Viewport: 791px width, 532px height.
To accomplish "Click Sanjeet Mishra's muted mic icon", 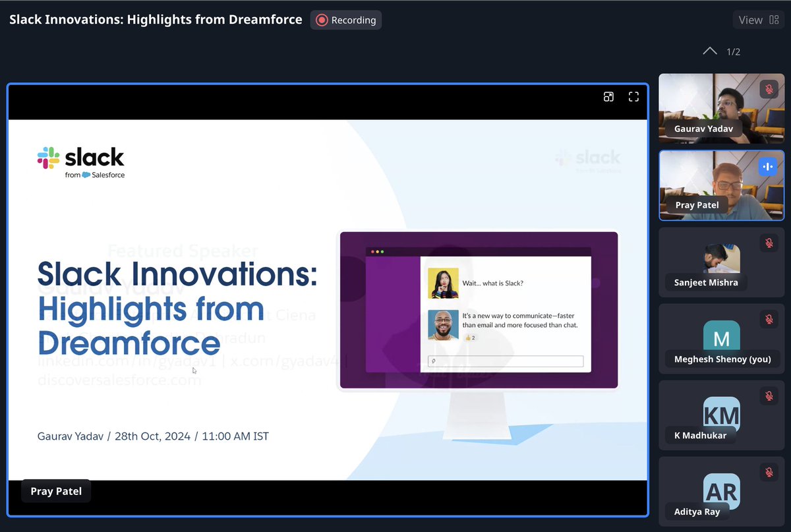I will 769,243.
